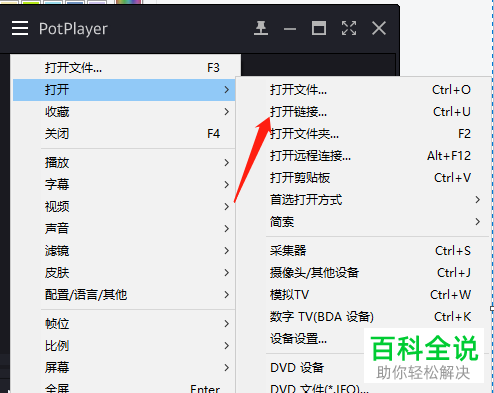Expand the 声音 submenu
The width and height of the screenshot is (494, 393).
[124, 229]
